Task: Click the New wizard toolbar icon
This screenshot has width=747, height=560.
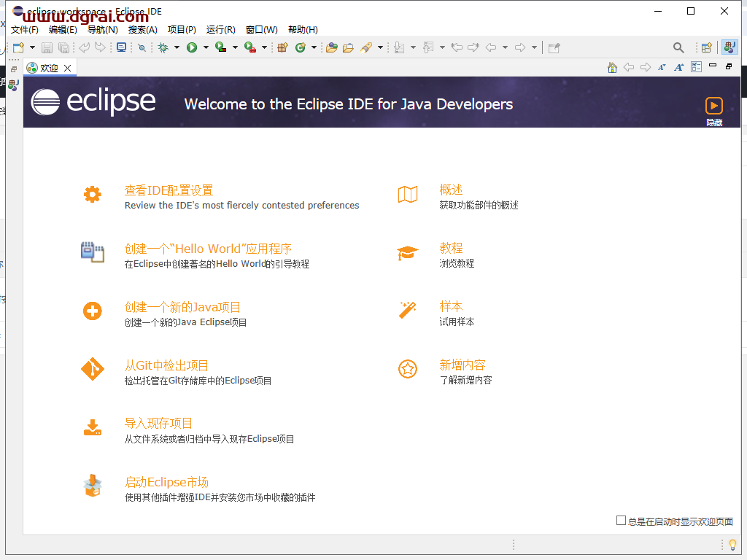Action: tap(18, 47)
